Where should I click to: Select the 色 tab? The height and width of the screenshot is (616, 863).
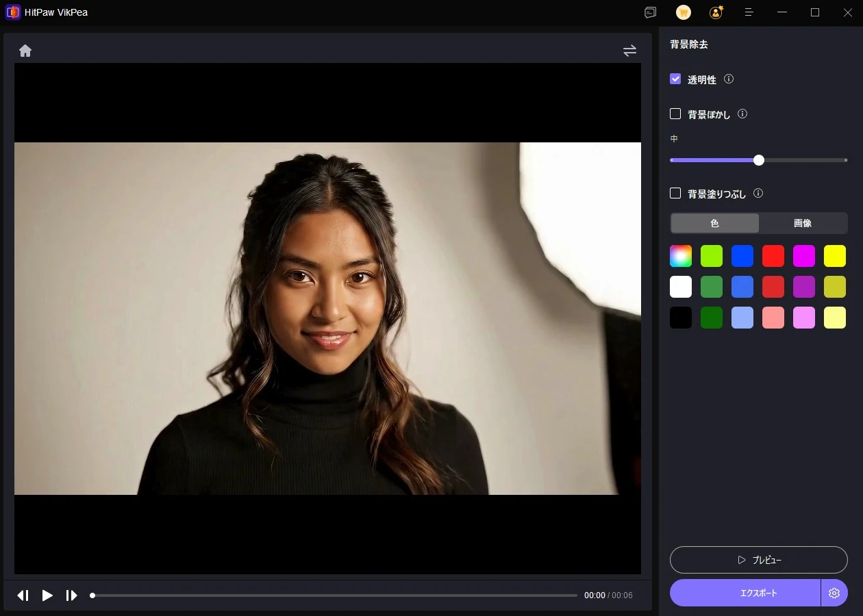click(714, 223)
